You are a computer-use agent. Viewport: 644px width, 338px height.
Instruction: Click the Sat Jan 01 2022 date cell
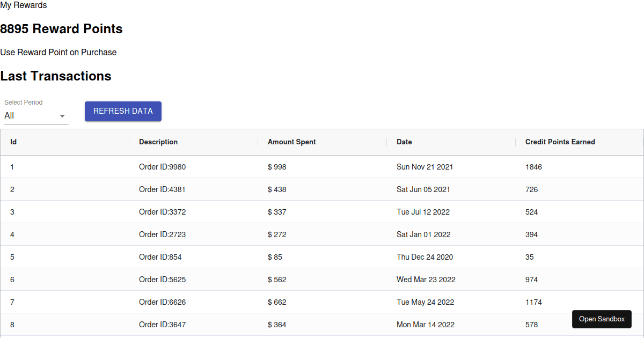tap(423, 234)
